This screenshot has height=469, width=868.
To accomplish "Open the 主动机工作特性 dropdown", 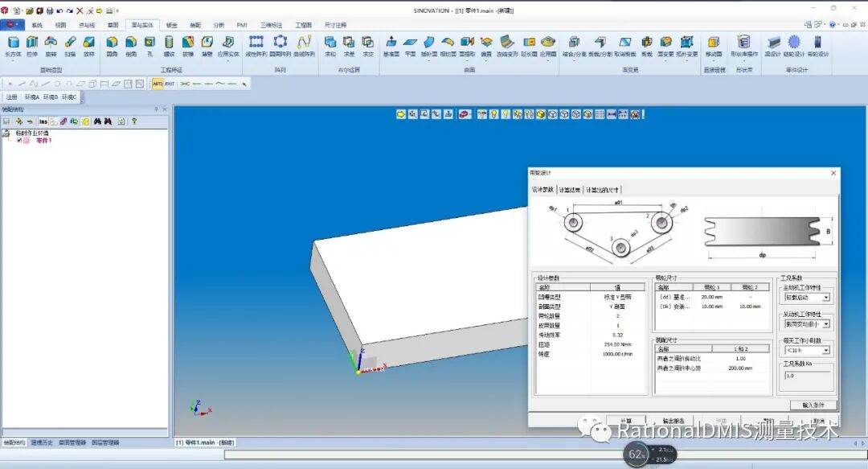I will pos(826,298).
